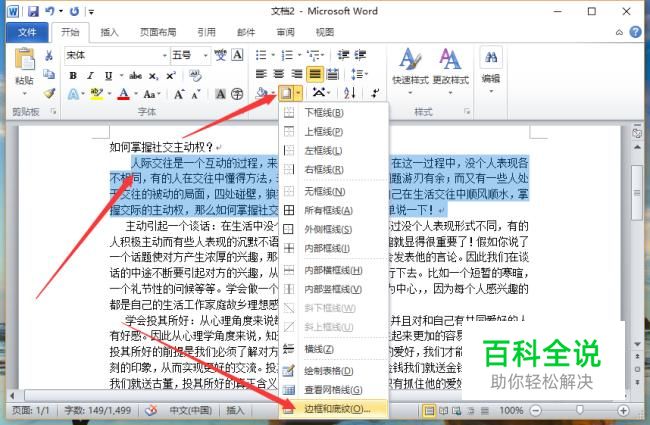Image resolution: width=650 pixels, height=425 pixels.
Task: Click the Shading paint bucket icon
Action: tap(262, 93)
